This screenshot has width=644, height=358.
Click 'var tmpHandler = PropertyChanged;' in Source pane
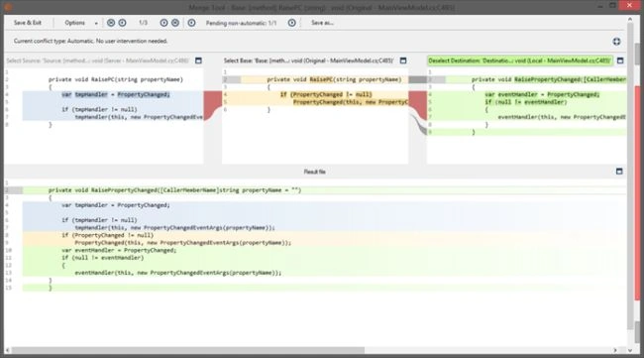tap(116, 94)
